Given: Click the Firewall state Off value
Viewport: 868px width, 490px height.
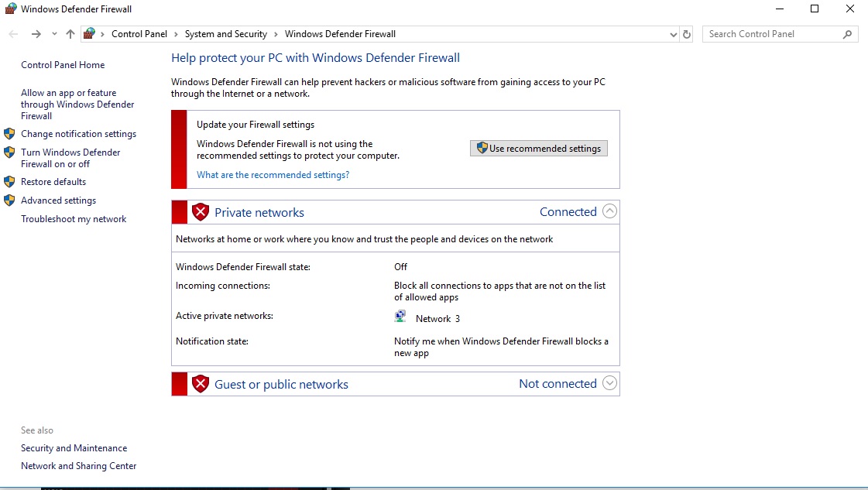Looking at the screenshot, I should [400, 267].
